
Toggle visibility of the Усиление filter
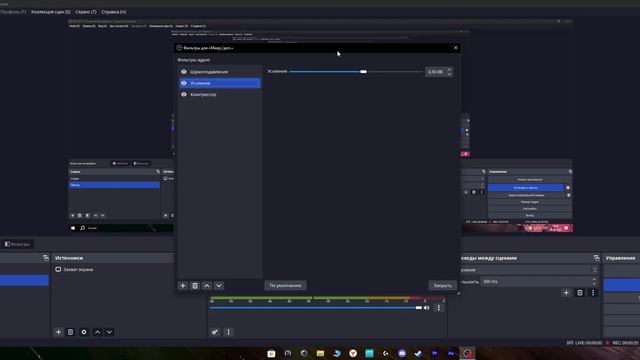pyautogui.click(x=184, y=83)
